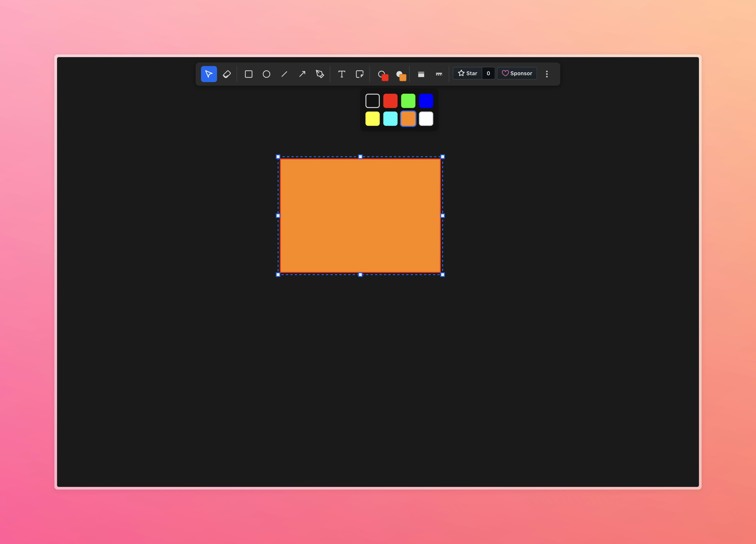Click the selected orange rectangle on canvas
Viewport: 756px width, 544px height.
click(360, 215)
